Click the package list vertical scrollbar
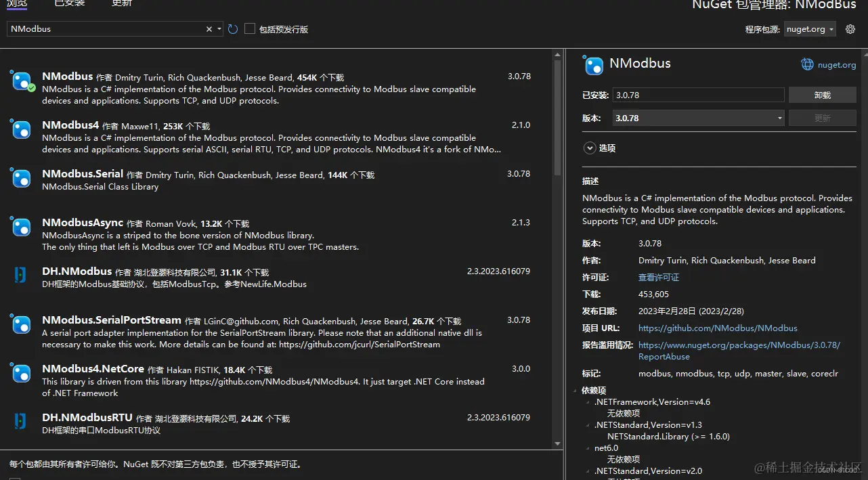 pyautogui.click(x=558, y=118)
